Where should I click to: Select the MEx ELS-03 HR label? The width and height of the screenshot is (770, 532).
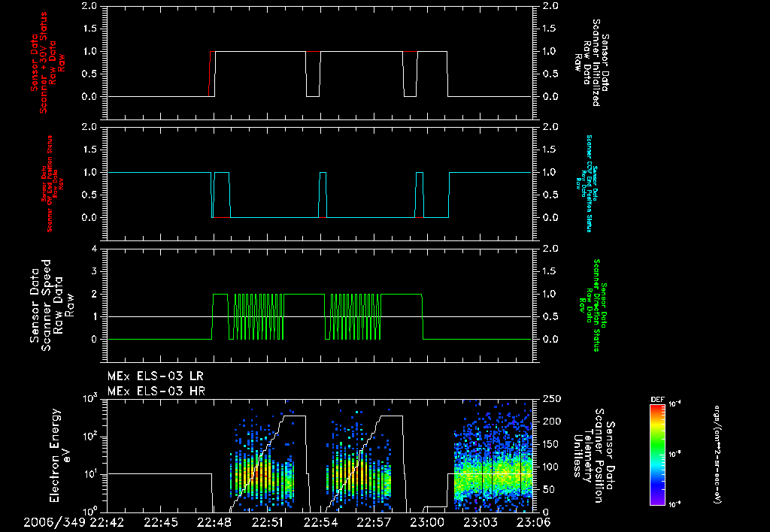pyautogui.click(x=156, y=391)
